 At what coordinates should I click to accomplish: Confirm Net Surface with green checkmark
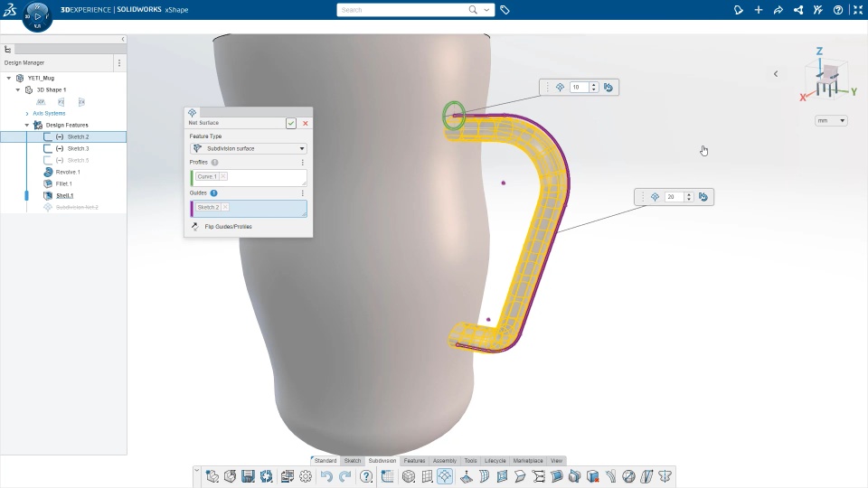point(291,123)
